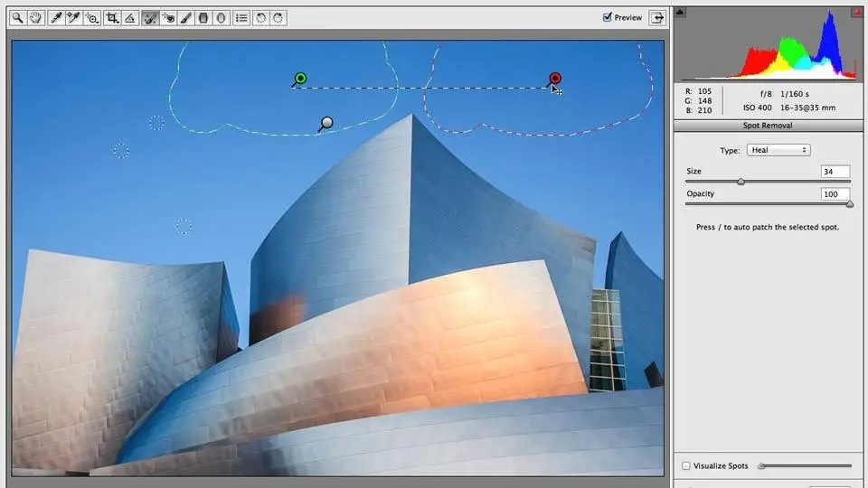Click the red destination pin
The width and height of the screenshot is (868, 488).
click(x=555, y=79)
